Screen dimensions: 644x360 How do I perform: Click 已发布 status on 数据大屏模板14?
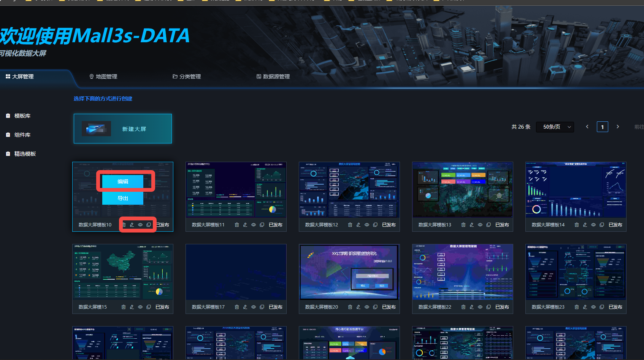click(x=615, y=225)
